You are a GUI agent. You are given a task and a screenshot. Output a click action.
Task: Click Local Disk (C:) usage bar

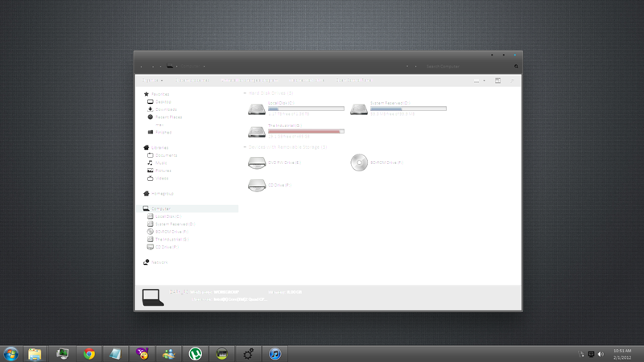(x=306, y=109)
